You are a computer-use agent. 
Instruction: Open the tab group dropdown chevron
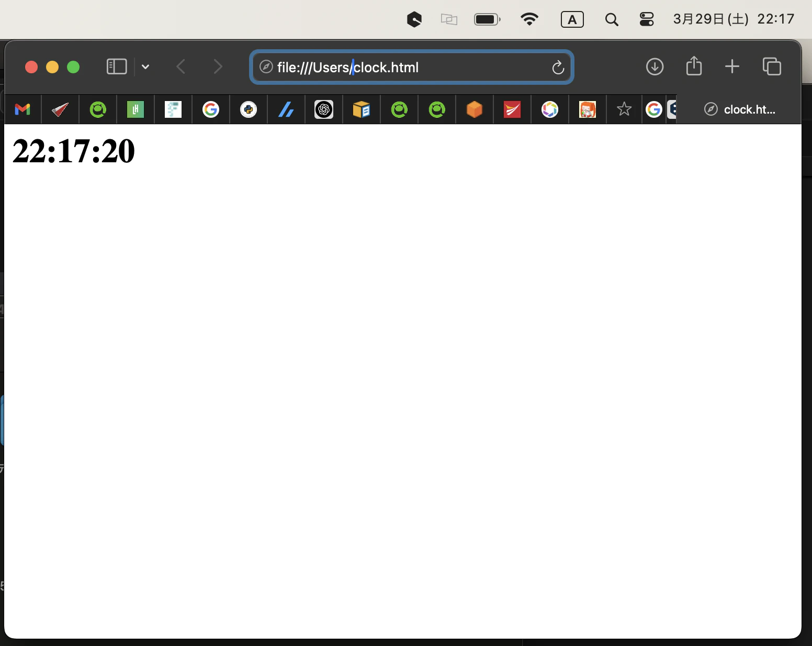(x=145, y=66)
